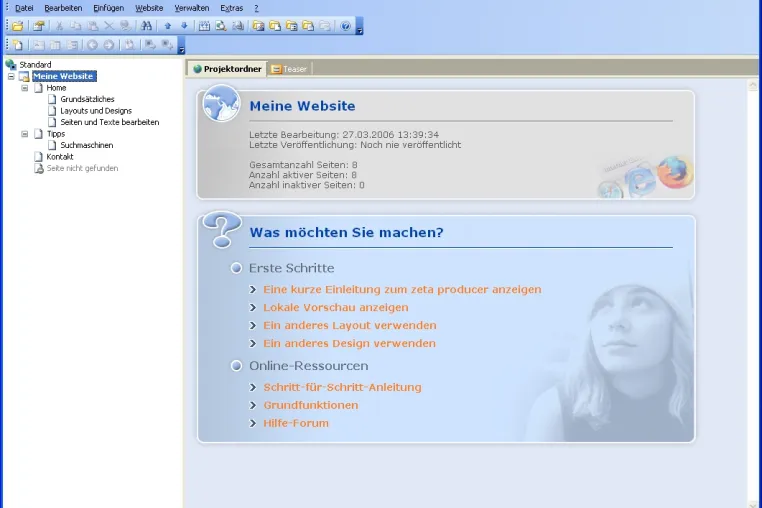Open the Extras menu
The width and height of the screenshot is (762, 508).
tap(231, 8)
